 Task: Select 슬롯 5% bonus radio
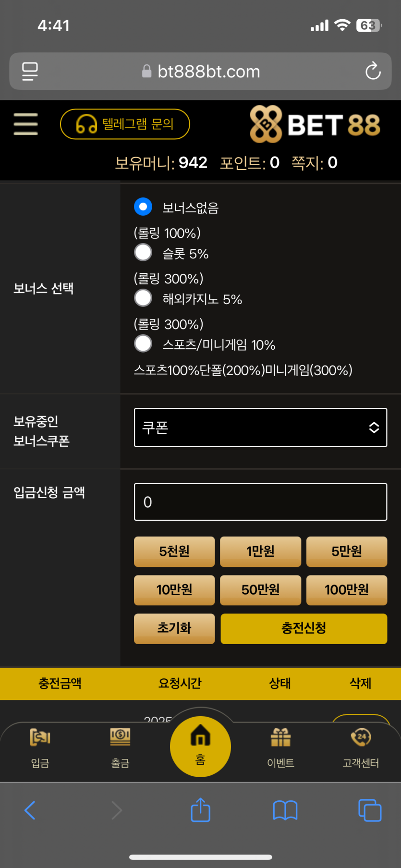(x=143, y=253)
